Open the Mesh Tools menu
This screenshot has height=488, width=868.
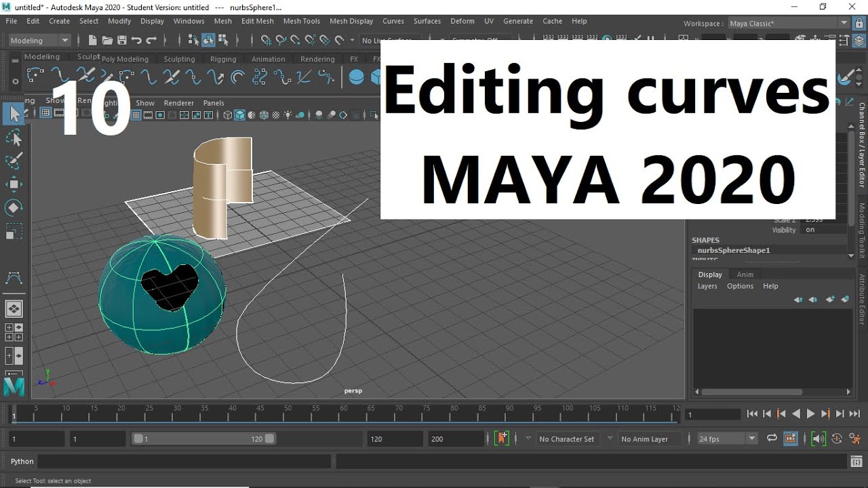pos(302,21)
